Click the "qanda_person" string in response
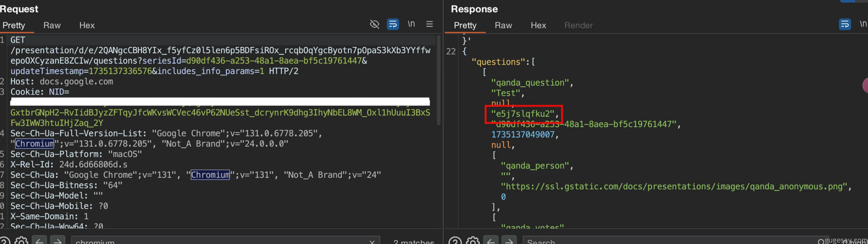 pyautogui.click(x=535, y=166)
